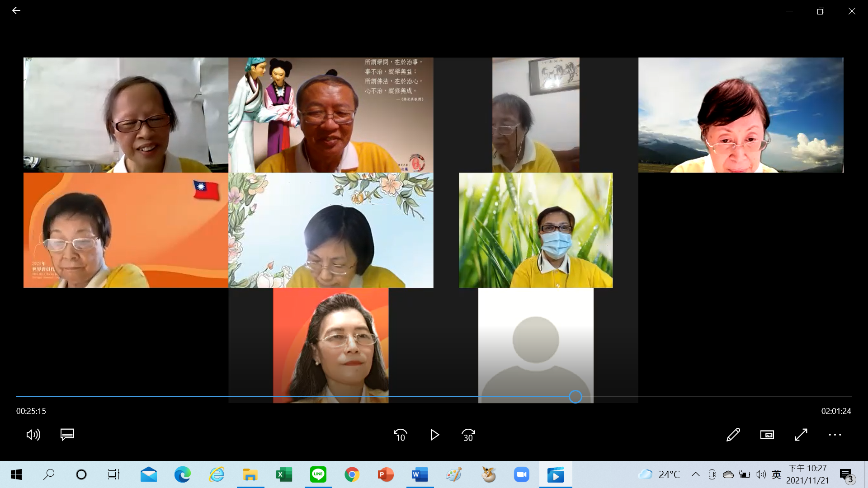
Task: Open the more options ellipsis menu
Action: pos(835,435)
